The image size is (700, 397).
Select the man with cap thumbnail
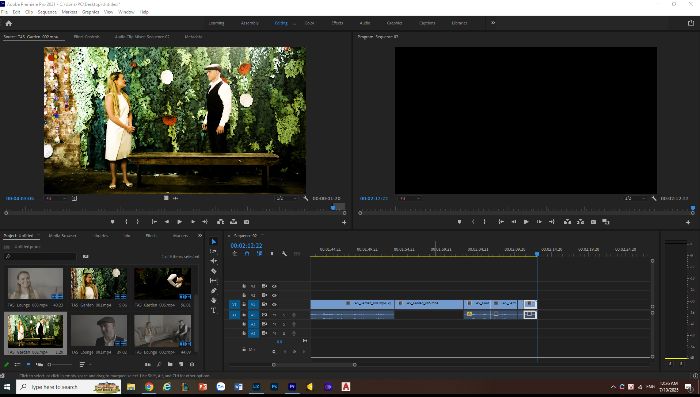(99, 331)
